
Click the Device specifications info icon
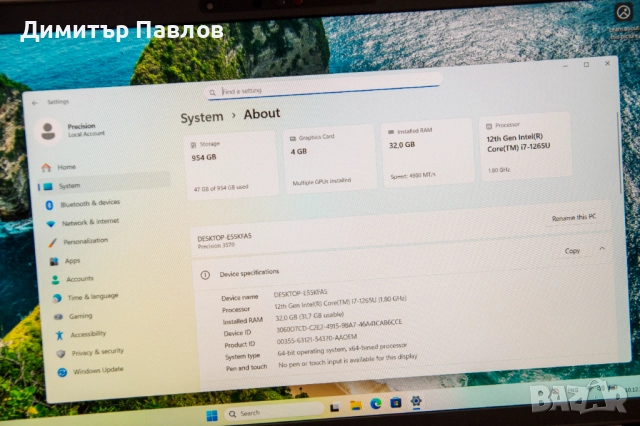tap(205, 275)
